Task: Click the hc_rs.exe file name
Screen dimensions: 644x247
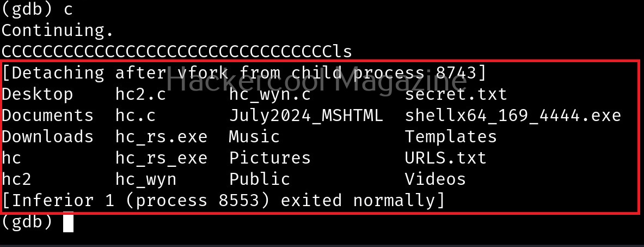Action: pyautogui.click(x=161, y=136)
